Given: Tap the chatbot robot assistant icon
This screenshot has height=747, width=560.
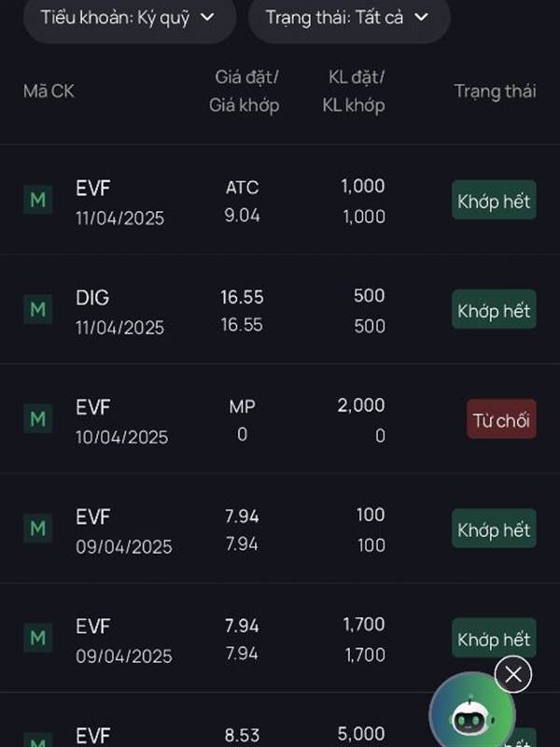Looking at the screenshot, I should (x=469, y=718).
